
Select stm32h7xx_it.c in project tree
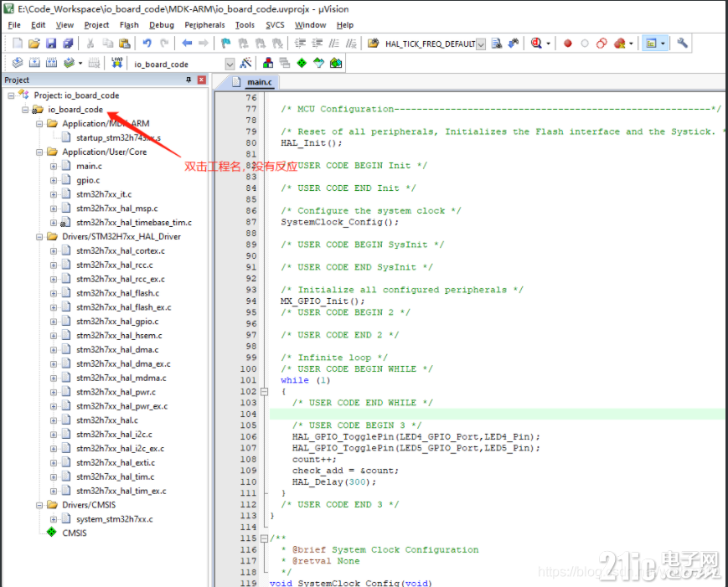click(x=104, y=194)
